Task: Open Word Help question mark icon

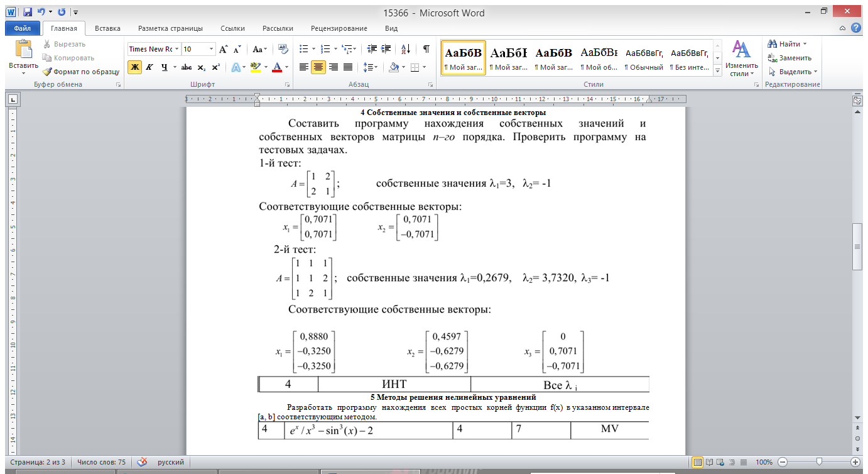Action: 855,28
